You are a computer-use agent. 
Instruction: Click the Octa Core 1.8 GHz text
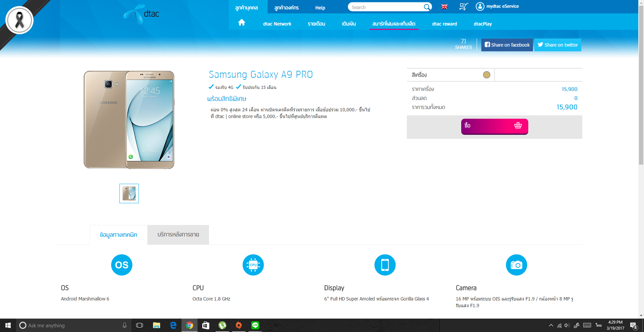click(211, 299)
